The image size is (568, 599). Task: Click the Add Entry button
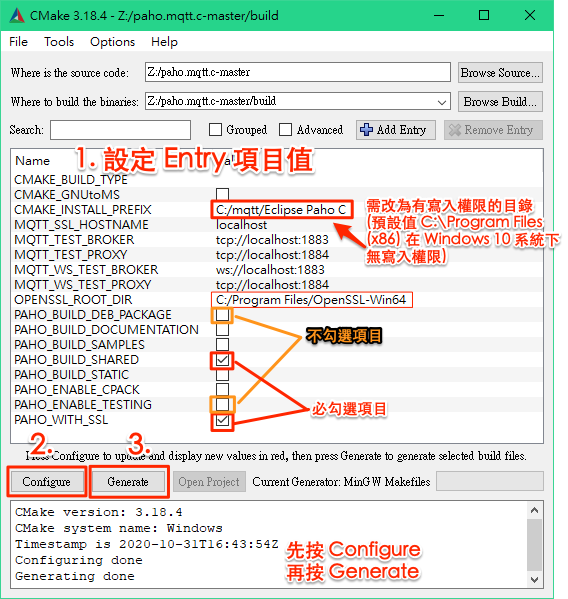[396, 130]
